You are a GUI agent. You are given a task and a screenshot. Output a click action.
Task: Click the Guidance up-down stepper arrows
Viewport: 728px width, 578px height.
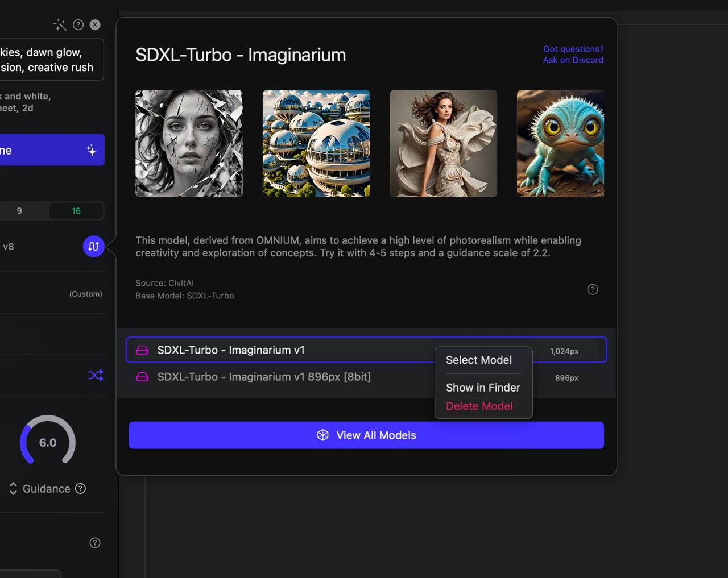[x=13, y=489]
